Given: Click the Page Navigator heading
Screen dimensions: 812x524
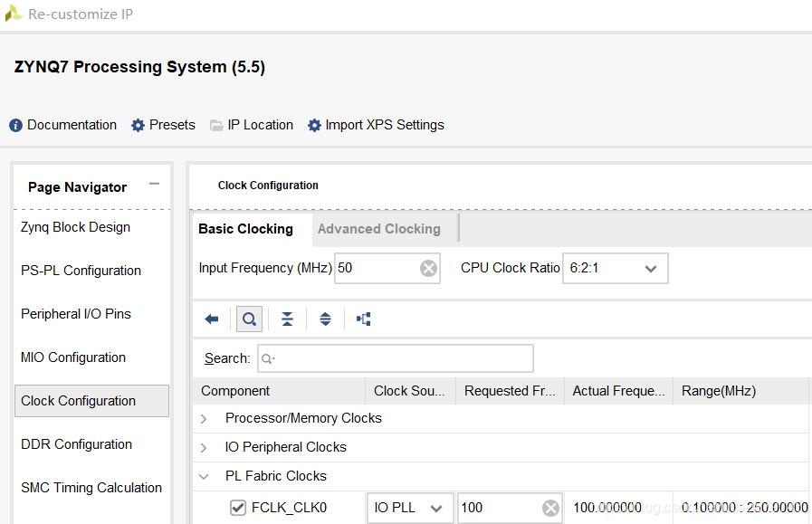Looking at the screenshot, I should click(x=77, y=187).
